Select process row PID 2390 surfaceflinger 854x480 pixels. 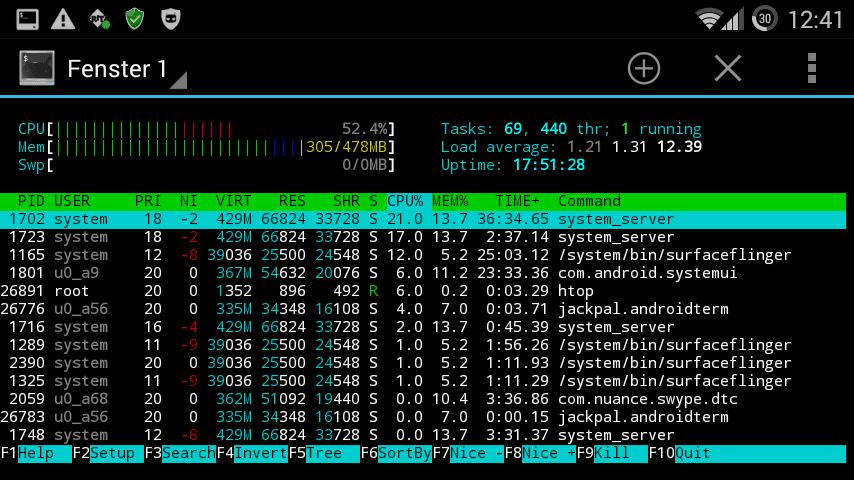(x=423, y=363)
